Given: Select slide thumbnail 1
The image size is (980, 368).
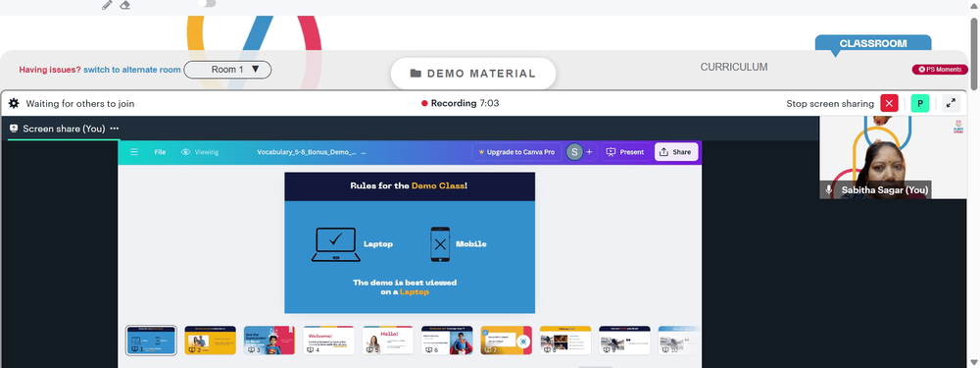Looking at the screenshot, I should click(x=151, y=341).
